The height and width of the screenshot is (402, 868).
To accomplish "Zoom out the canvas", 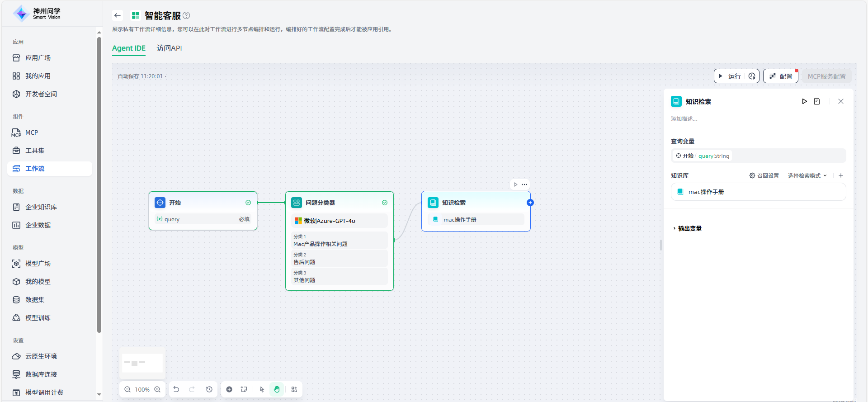I will coord(127,389).
